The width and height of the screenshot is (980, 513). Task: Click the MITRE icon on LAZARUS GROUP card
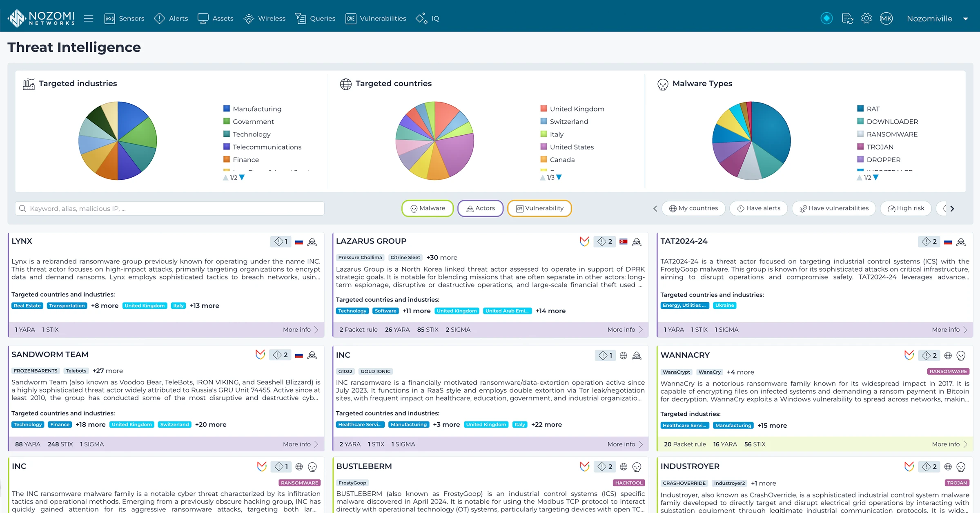click(585, 241)
